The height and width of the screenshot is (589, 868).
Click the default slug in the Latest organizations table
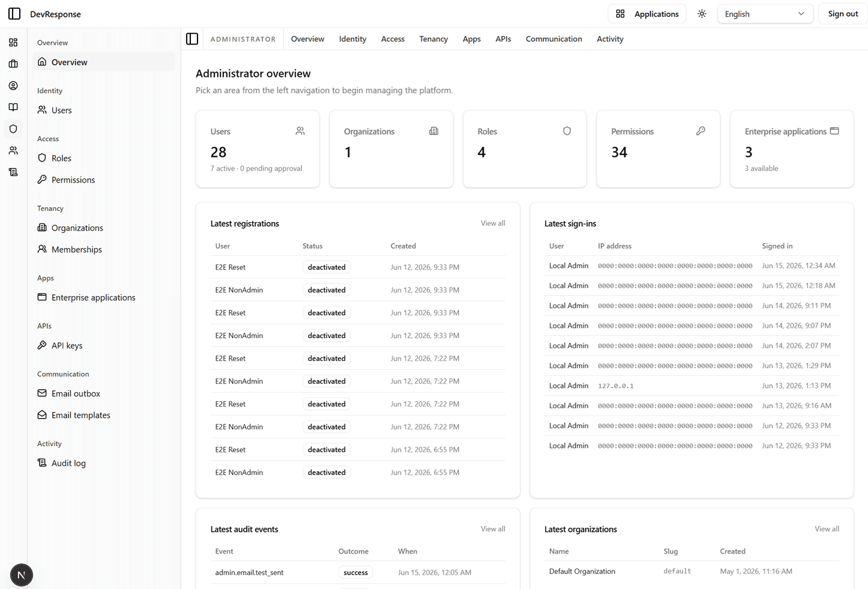[677, 572]
